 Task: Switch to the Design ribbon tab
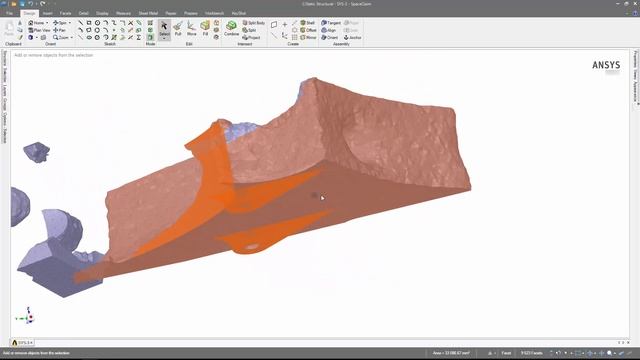pos(29,13)
